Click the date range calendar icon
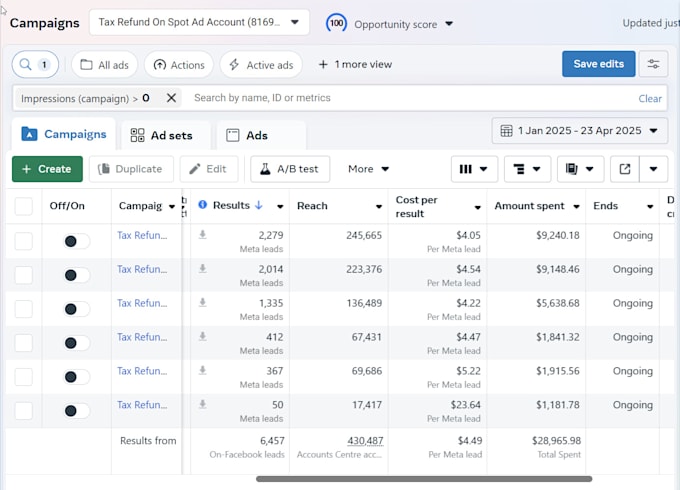 pyautogui.click(x=507, y=131)
